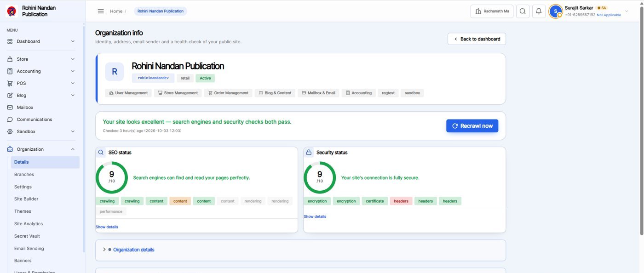Open search using the magnifier icon in the header
Screen dimensions: 644x273
[523, 11]
